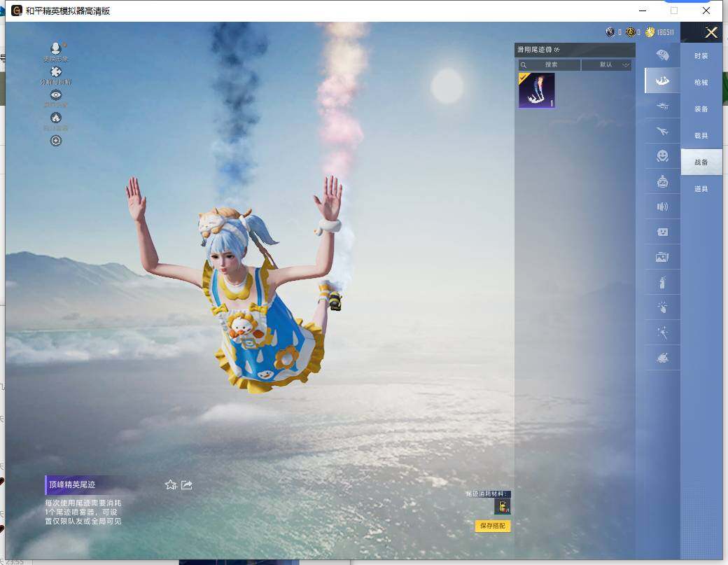
Task: Share the trail using the share arrow icon
Action: (187, 484)
